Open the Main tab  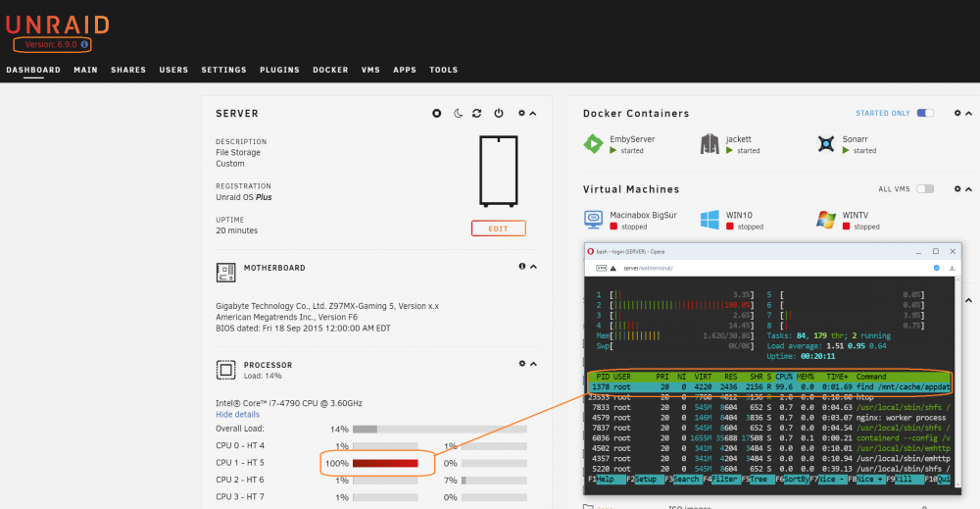click(x=85, y=70)
